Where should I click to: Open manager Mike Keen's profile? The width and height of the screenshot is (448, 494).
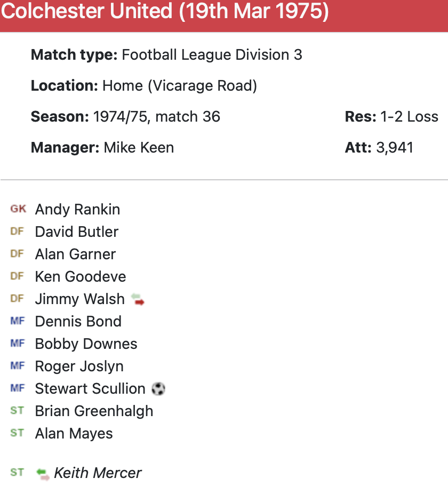(139, 147)
